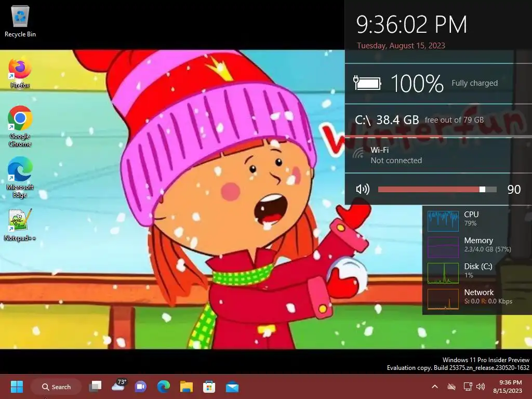Launch Edge from the taskbar
The image size is (532, 399).
click(x=164, y=387)
